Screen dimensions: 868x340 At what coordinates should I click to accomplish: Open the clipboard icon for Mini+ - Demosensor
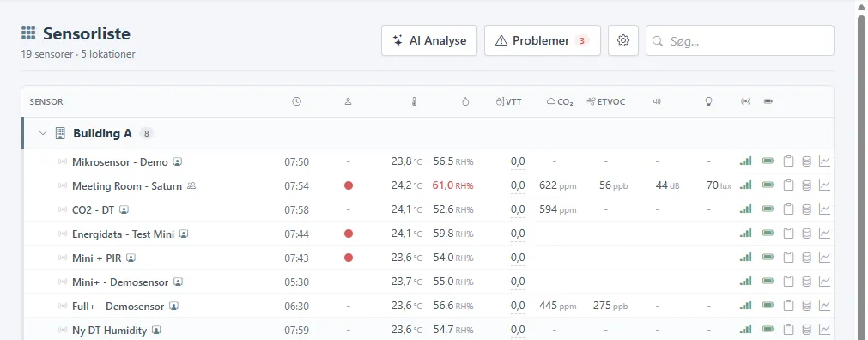pos(788,282)
